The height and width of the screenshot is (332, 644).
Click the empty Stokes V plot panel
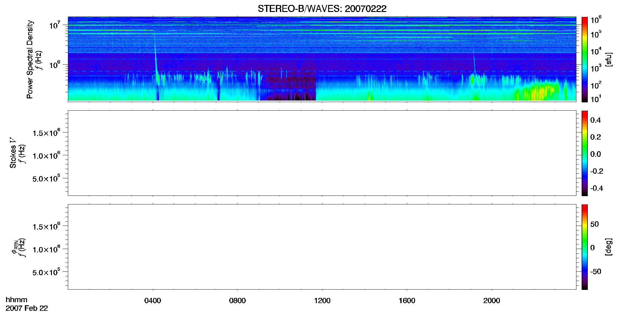tap(322, 153)
